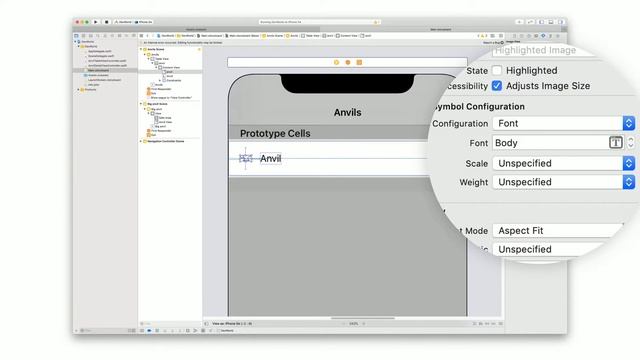This screenshot has width=640, height=360.
Task: Open the Breakpoint navigator
Action: point(127,36)
